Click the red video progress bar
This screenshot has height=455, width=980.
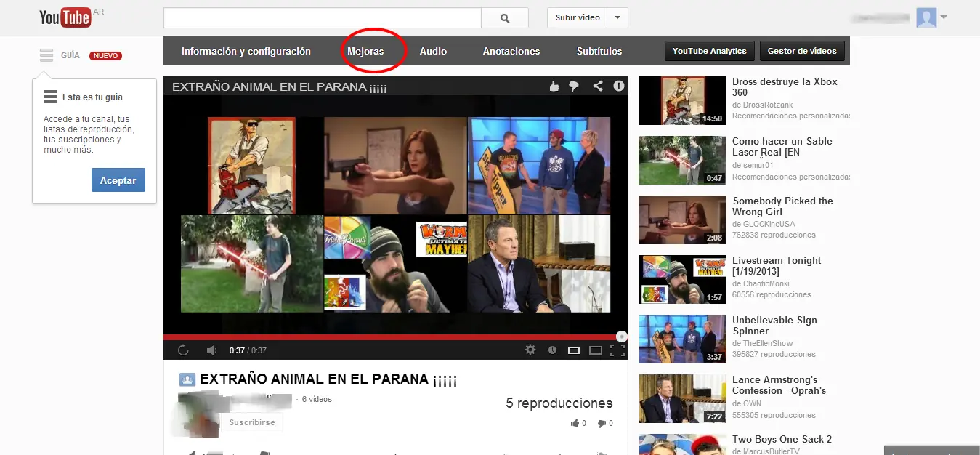pyautogui.click(x=392, y=337)
